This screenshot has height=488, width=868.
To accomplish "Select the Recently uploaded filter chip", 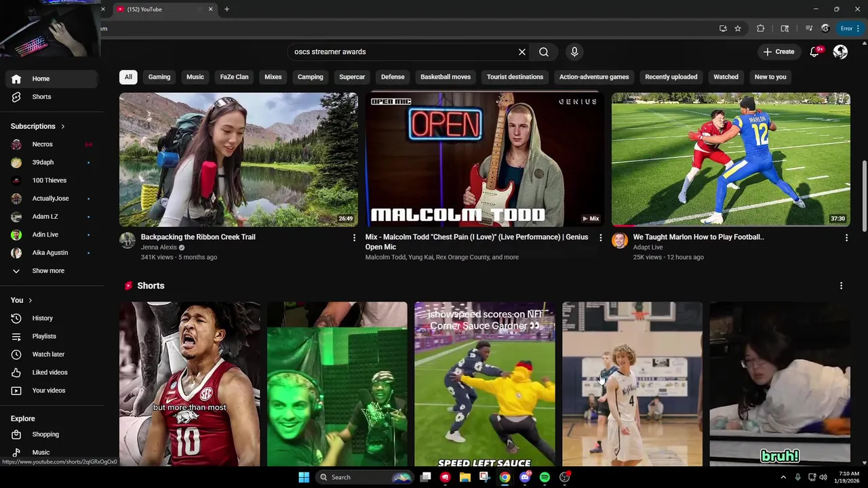I will [x=671, y=77].
